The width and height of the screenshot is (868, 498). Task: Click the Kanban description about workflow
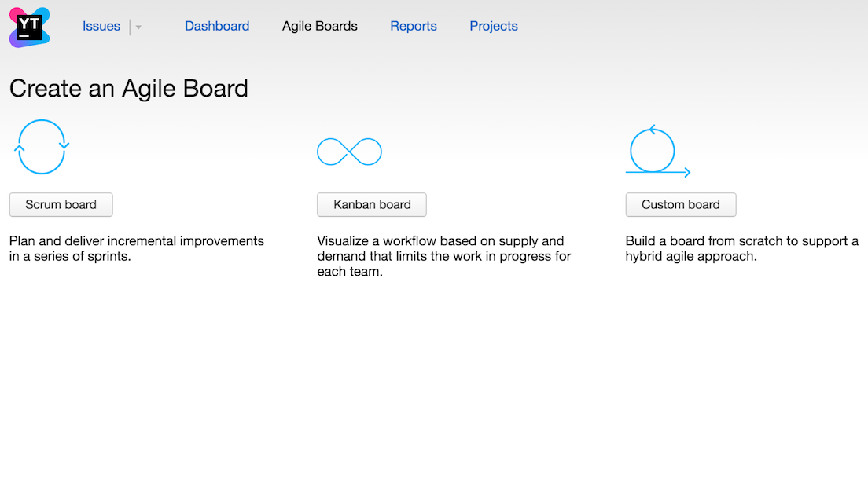click(x=444, y=256)
